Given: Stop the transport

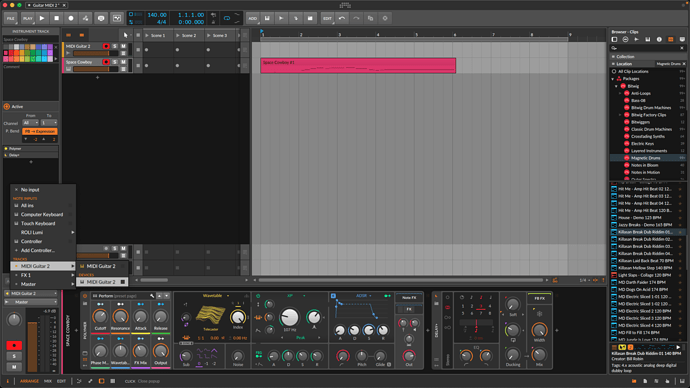Looking at the screenshot, I should click(56, 18).
